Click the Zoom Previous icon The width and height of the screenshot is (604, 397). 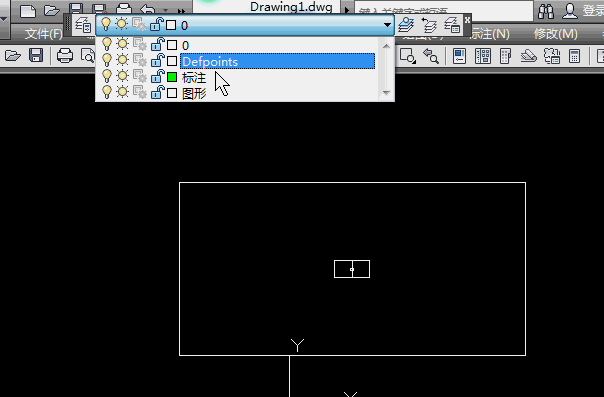[431, 56]
